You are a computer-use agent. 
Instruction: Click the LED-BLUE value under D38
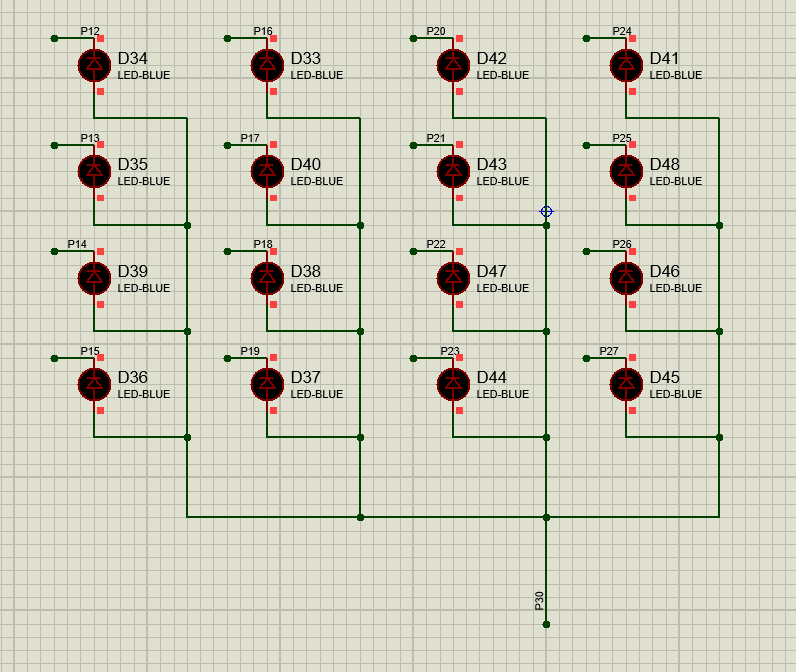coord(317,288)
